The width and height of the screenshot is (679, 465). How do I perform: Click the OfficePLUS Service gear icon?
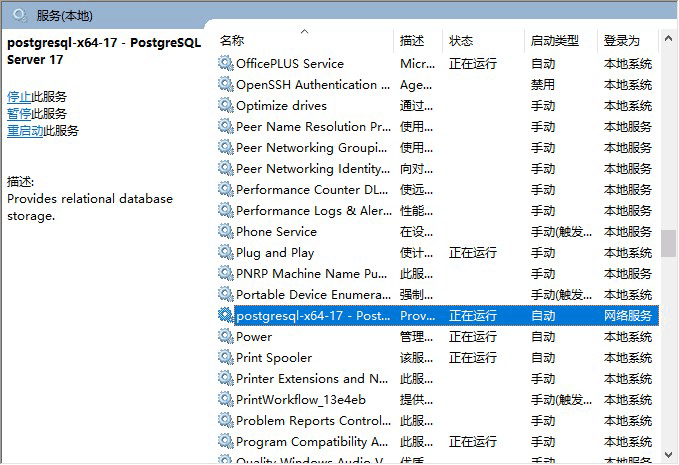[225, 63]
